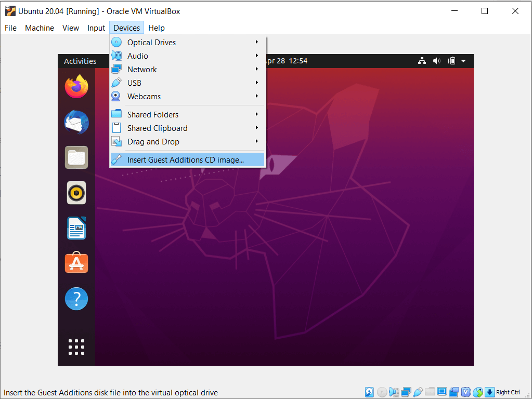Open Firefox from the Ubuntu dock

pos(76,87)
